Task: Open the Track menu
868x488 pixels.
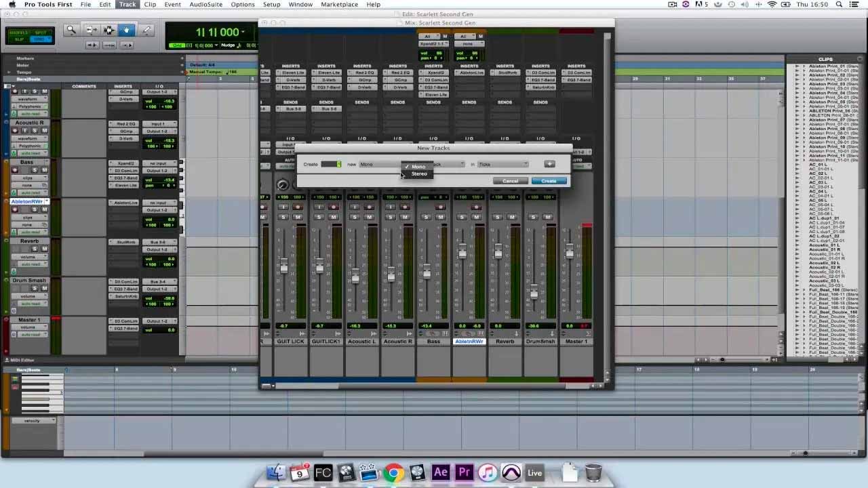Action: tap(127, 4)
